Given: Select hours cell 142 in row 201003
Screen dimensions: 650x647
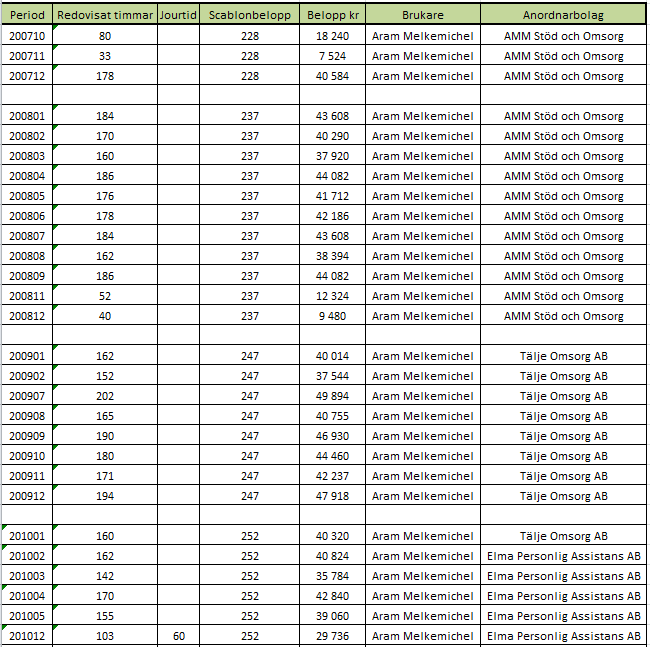Looking at the screenshot, I should pyautogui.click(x=105, y=576).
